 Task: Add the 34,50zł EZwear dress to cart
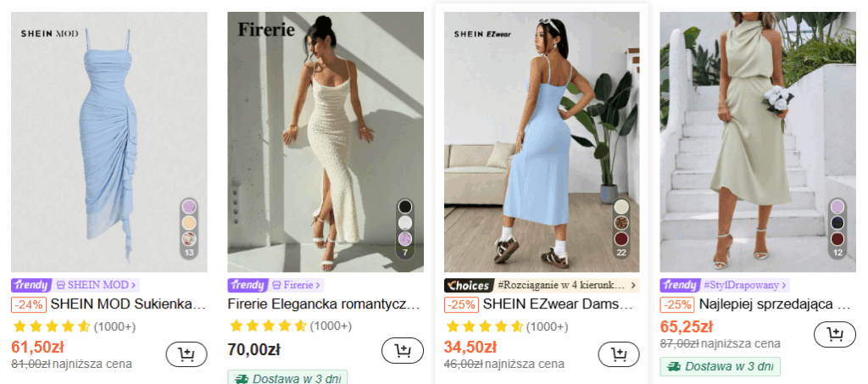coord(619,354)
